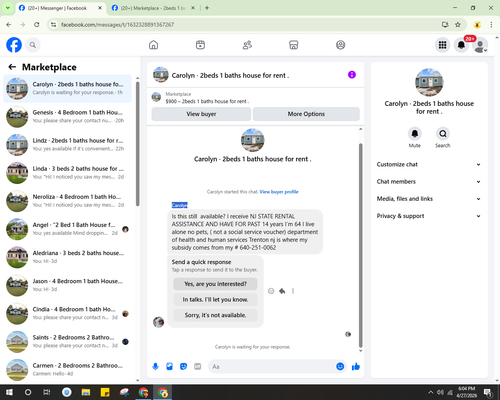Open the Groups/profile circle icon in navigation
This screenshot has width=500, height=400.
pos(340,45)
